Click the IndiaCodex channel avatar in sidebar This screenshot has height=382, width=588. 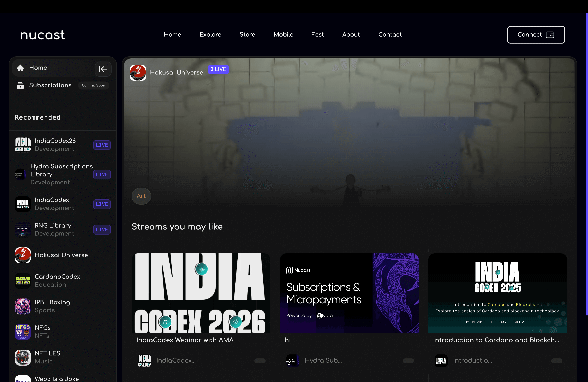(23, 204)
